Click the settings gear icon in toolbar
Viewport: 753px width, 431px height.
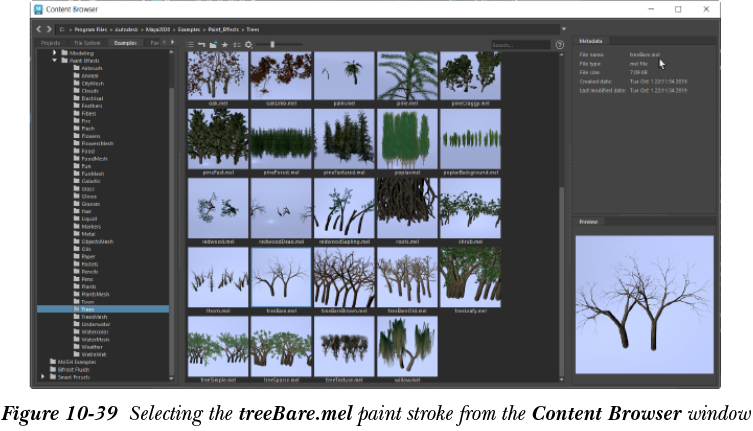click(x=247, y=45)
